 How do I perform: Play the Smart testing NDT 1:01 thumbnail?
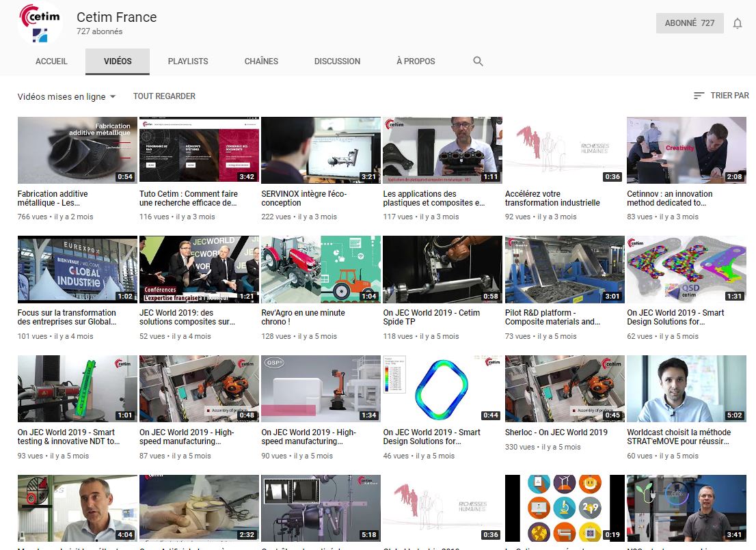click(x=77, y=389)
